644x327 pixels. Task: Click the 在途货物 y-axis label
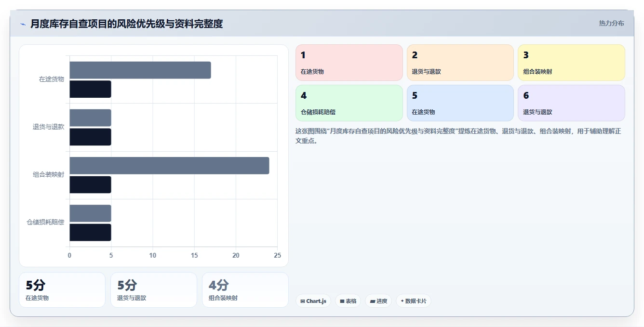coord(52,79)
